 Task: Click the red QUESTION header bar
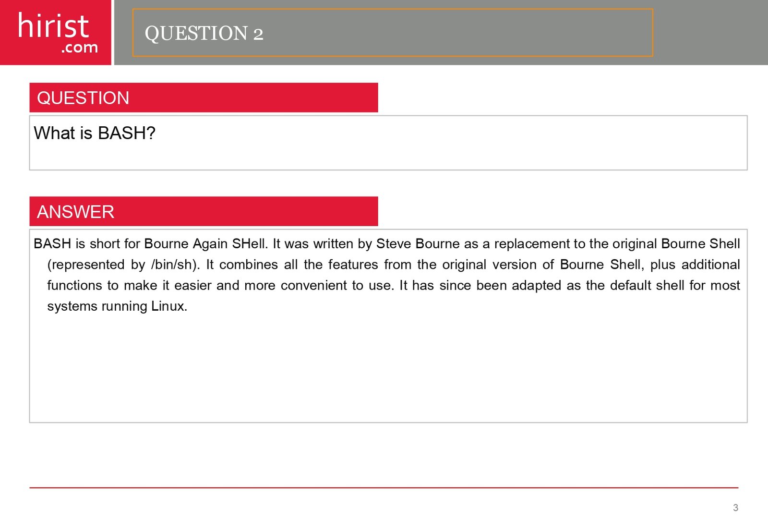click(204, 97)
